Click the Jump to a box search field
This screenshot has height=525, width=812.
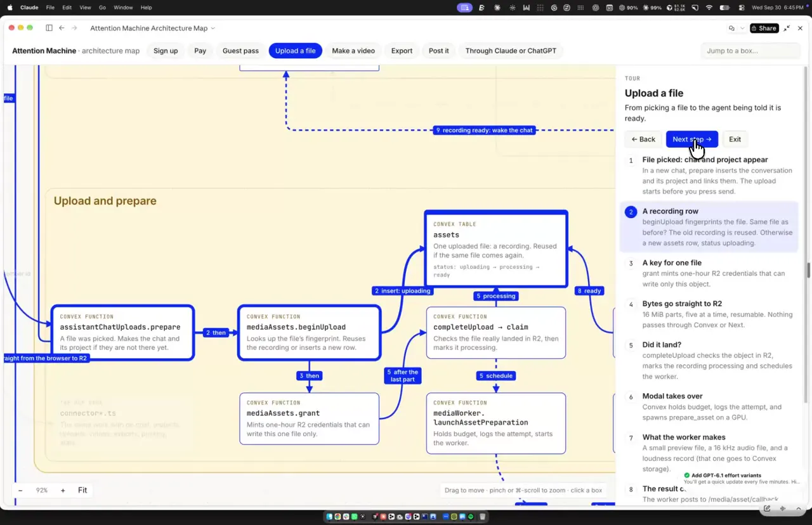[750, 51]
